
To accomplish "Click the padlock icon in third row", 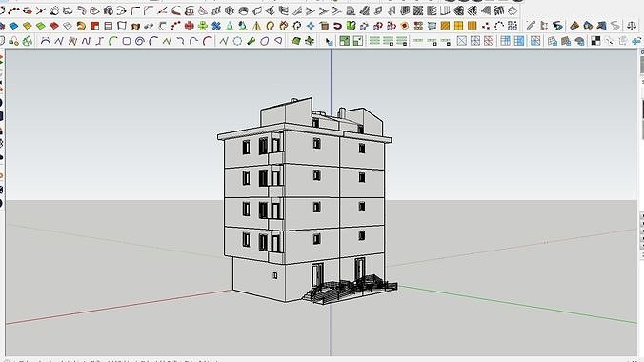I will click(13, 41).
